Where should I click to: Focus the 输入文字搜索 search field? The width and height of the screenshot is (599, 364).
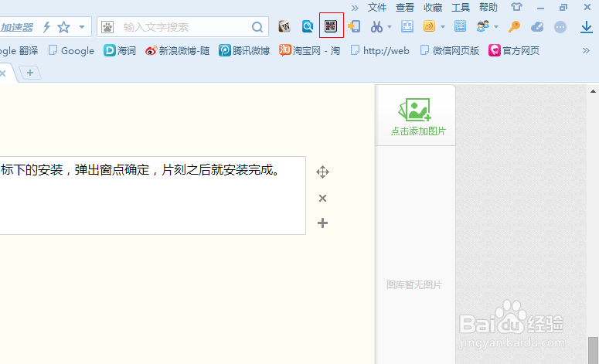[183, 27]
